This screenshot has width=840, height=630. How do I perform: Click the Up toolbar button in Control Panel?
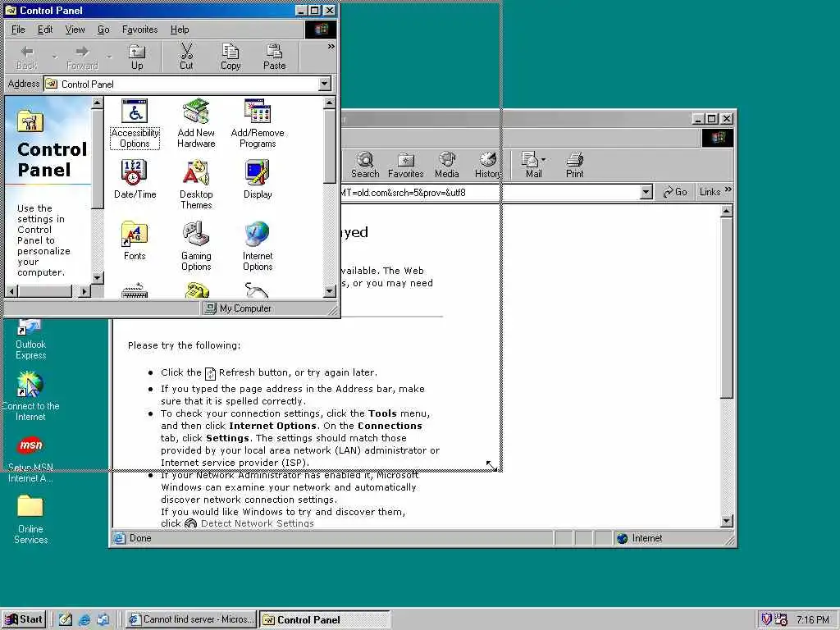pos(137,57)
